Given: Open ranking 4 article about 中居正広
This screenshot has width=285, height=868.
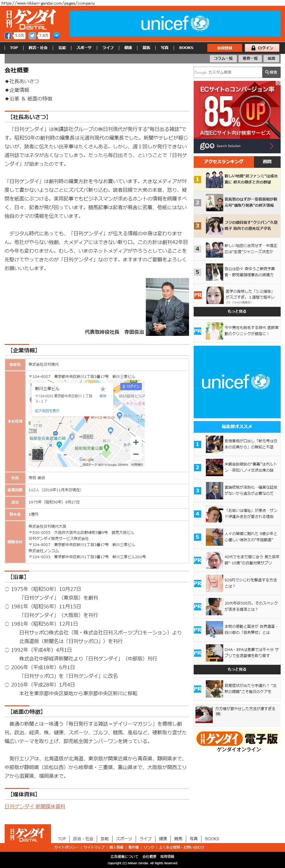Looking at the screenshot, I should tap(237, 249).
